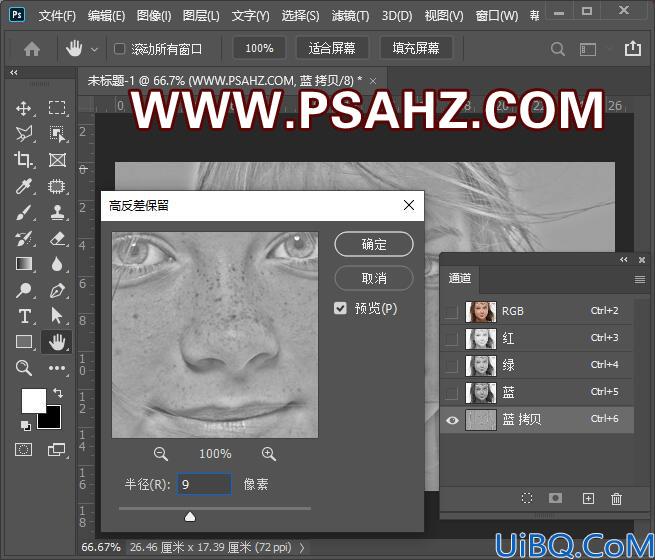Select the History Brush tool
The image size is (655, 560).
coord(23,238)
